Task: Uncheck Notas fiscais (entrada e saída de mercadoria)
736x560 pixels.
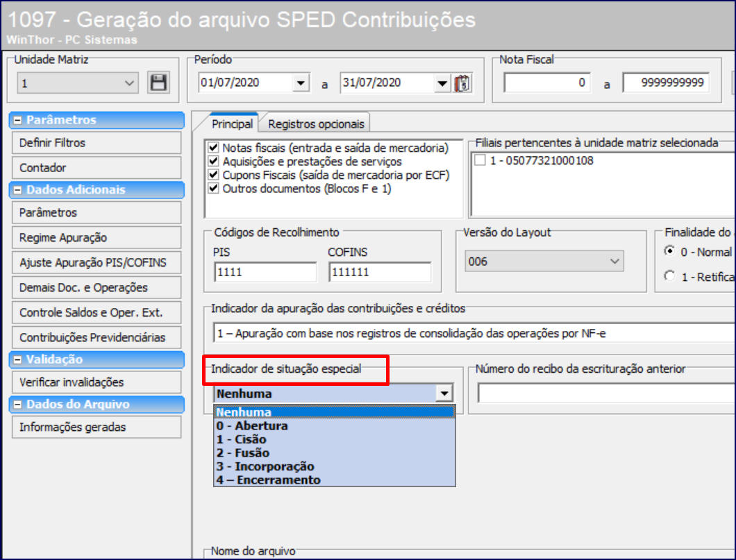Action: point(214,148)
